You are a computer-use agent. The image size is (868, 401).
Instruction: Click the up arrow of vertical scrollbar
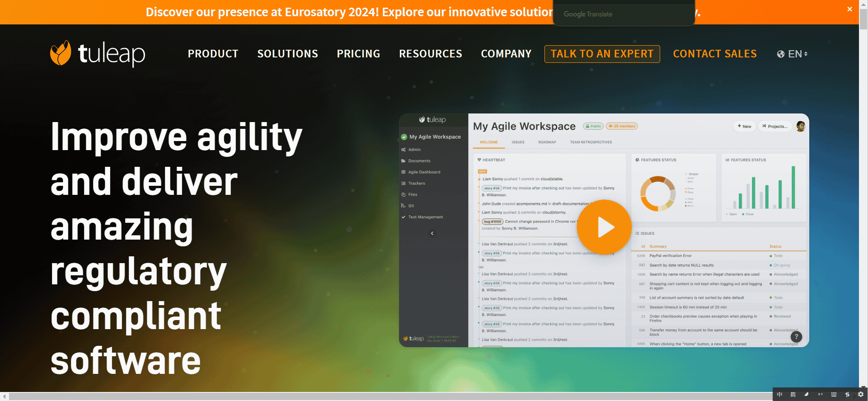point(863,4)
